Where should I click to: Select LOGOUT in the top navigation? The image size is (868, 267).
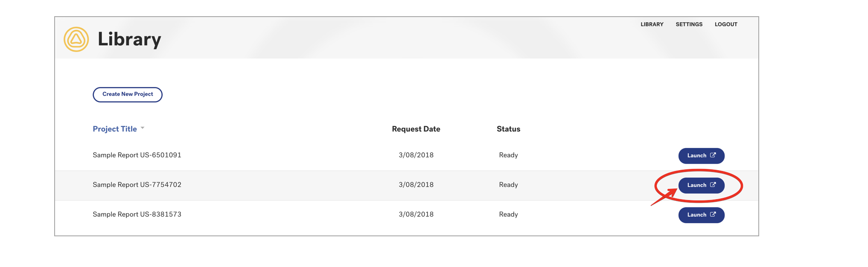tap(726, 24)
